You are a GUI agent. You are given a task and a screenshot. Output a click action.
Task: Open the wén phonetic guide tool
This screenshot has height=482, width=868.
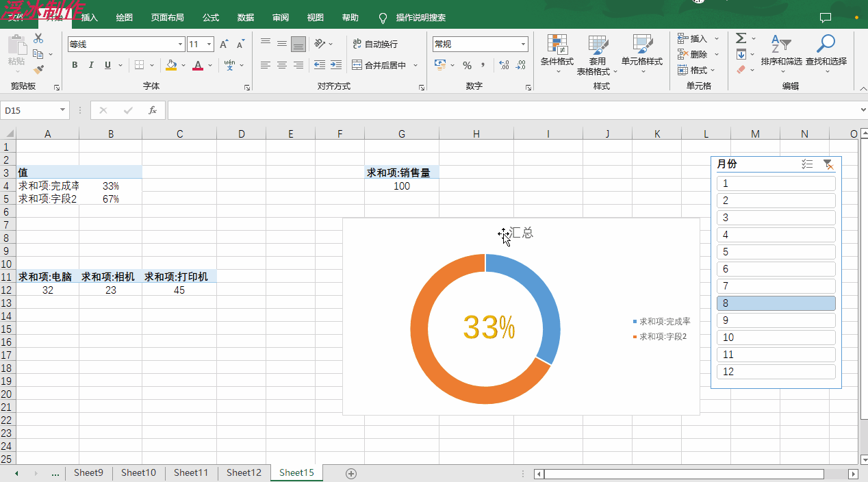pyautogui.click(x=229, y=65)
